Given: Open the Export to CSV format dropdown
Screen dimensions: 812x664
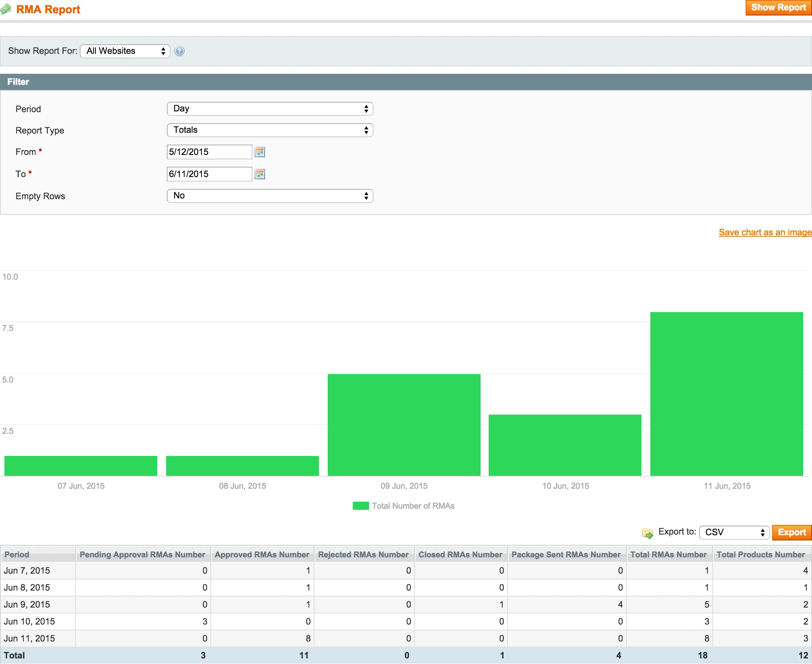Looking at the screenshot, I should [x=733, y=532].
